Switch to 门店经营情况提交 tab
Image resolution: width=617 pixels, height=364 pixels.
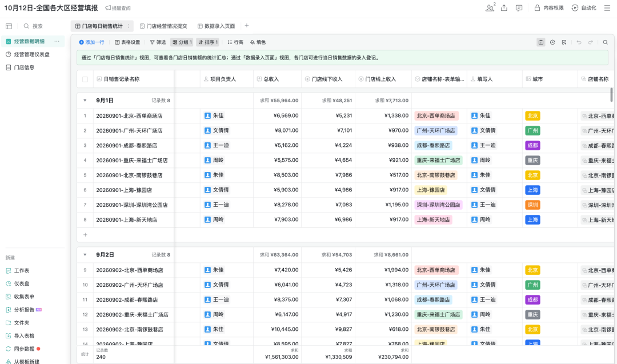click(163, 26)
